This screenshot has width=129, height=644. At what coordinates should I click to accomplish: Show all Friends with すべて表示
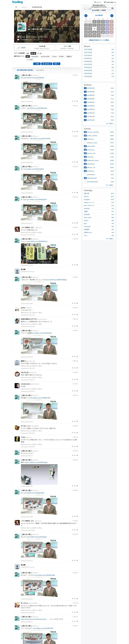click(110, 185)
